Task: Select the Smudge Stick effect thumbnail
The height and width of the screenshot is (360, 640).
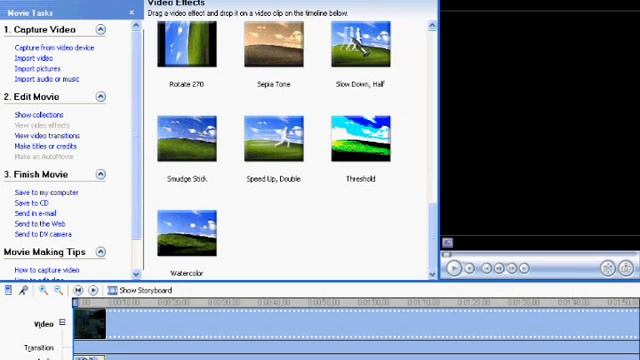Action: [x=187, y=139]
